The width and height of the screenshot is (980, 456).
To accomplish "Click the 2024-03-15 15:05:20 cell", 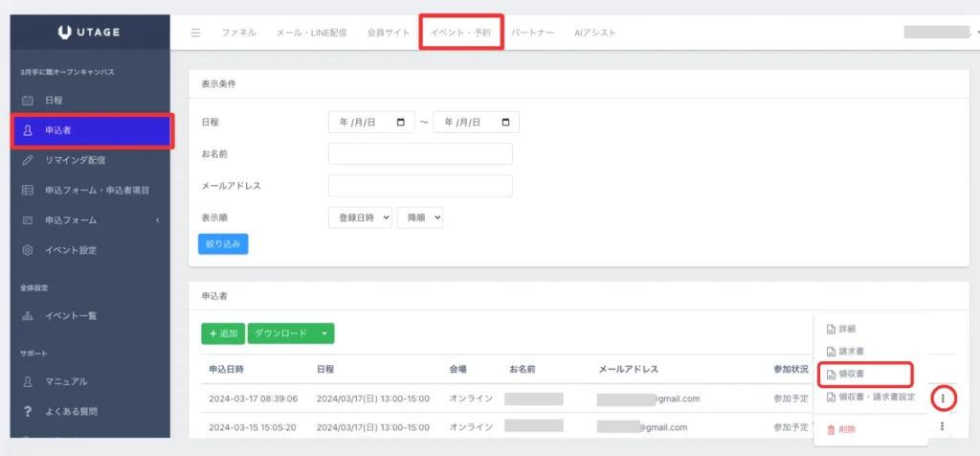I will coord(253,427).
